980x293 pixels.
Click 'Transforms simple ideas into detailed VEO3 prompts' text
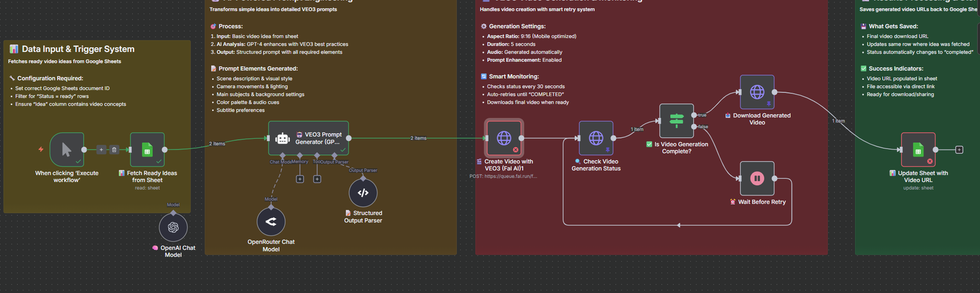coord(273,9)
